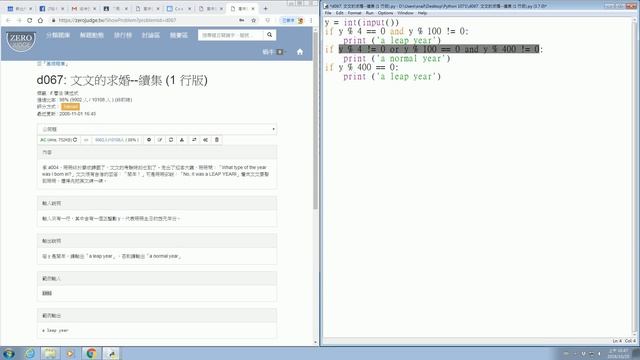Screen dimensions: 640x360
Task: Close the active Chrome tab
Action: point(253,8)
